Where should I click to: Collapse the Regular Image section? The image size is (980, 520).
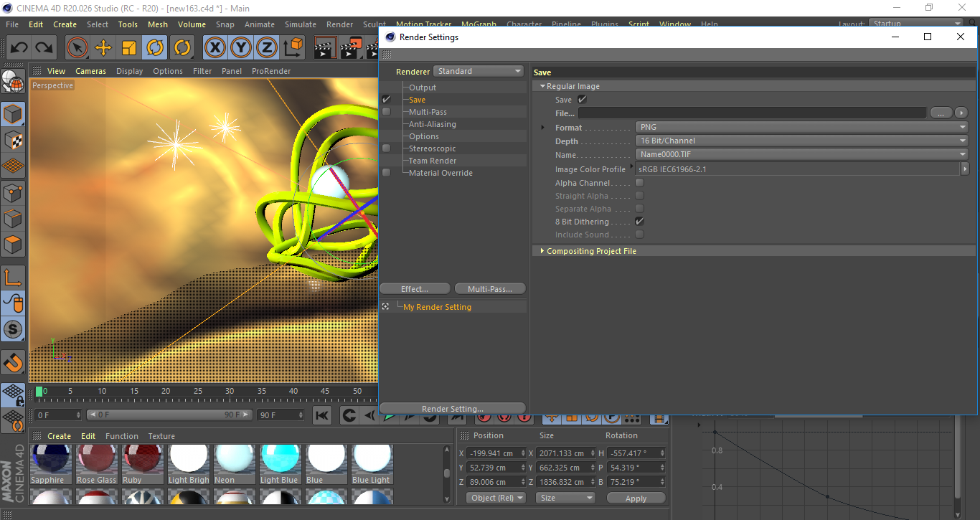[543, 86]
